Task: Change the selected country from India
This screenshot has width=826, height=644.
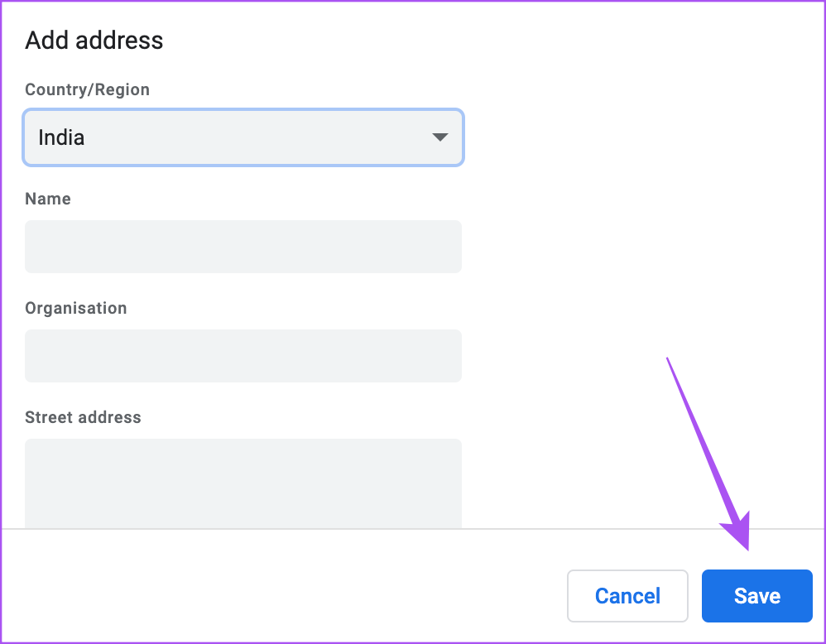Action: pos(243,137)
